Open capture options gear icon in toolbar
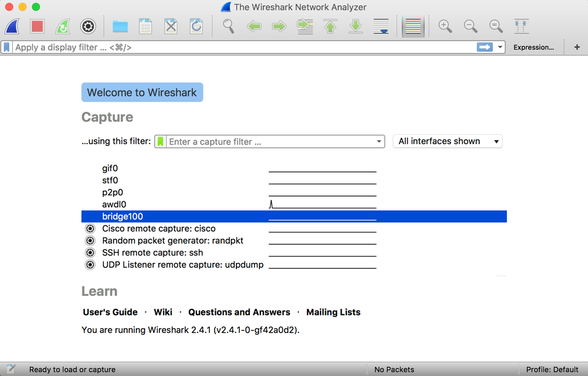The height and width of the screenshot is (376, 588). click(88, 26)
